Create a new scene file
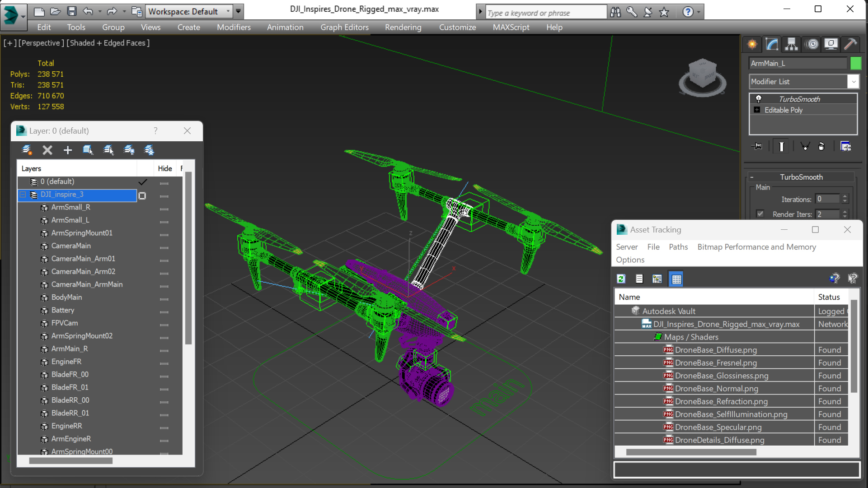868x488 pixels. point(39,11)
